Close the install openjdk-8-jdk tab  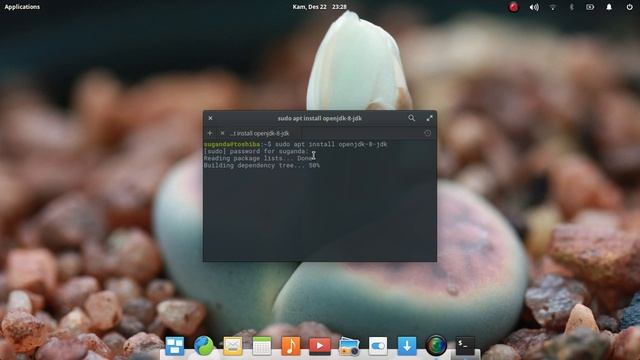222,133
